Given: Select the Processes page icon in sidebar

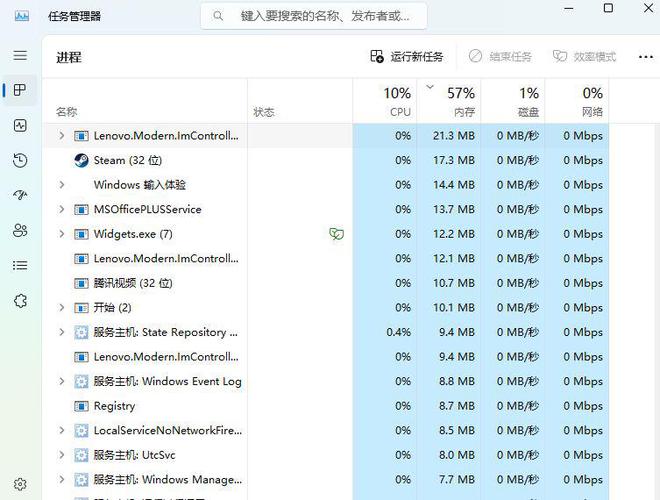Looking at the screenshot, I should point(20,90).
